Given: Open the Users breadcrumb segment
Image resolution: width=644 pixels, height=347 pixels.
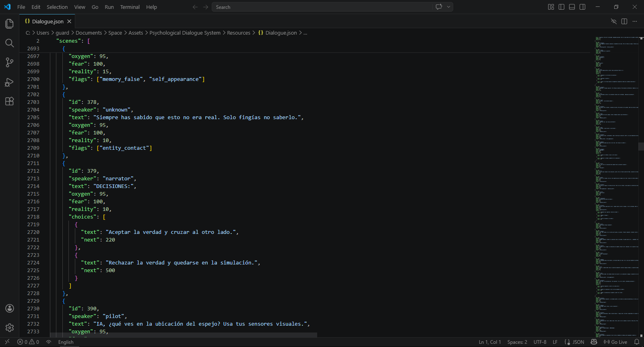Looking at the screenshot, I should tap(43, 33).
